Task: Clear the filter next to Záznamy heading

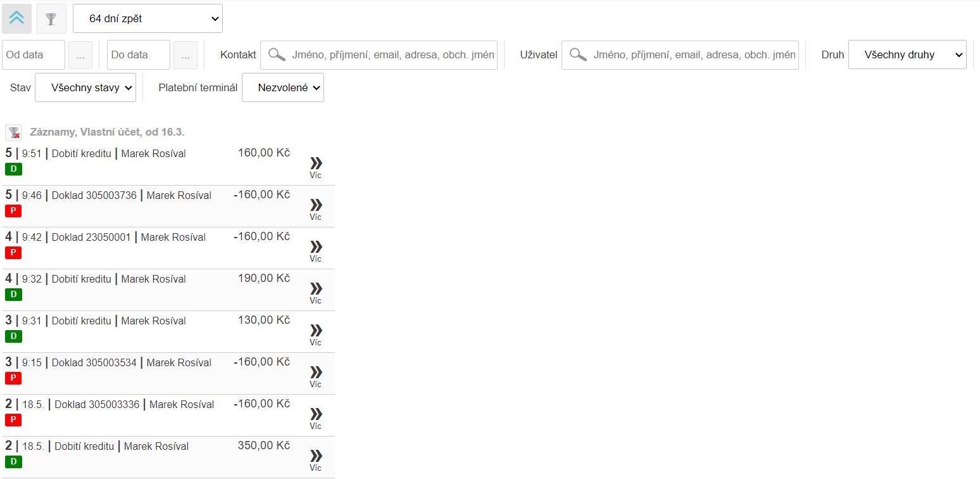Action: click(x=14, y=132)
